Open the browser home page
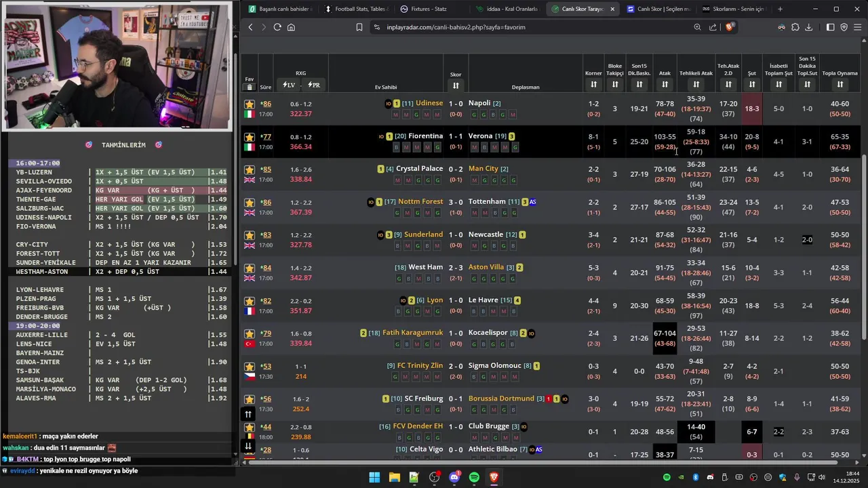868x488 pixels. coord(291,27)
